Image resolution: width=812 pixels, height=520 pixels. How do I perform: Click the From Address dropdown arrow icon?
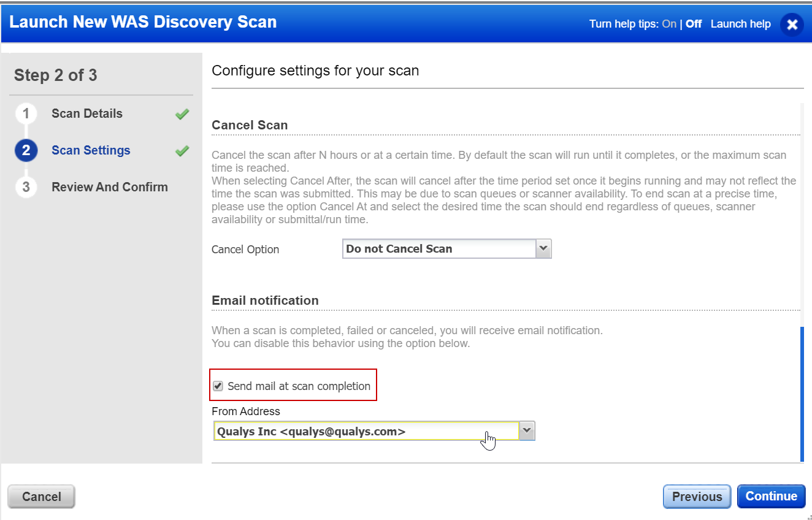coord(526,430)
